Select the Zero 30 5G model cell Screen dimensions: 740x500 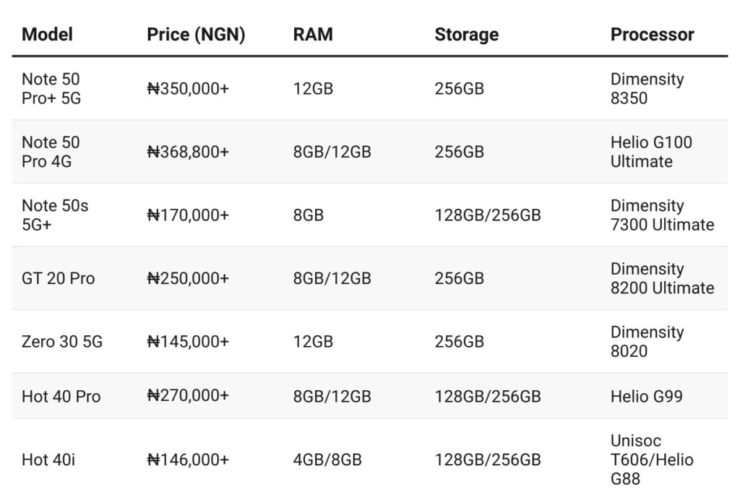[x=62, y=341]
